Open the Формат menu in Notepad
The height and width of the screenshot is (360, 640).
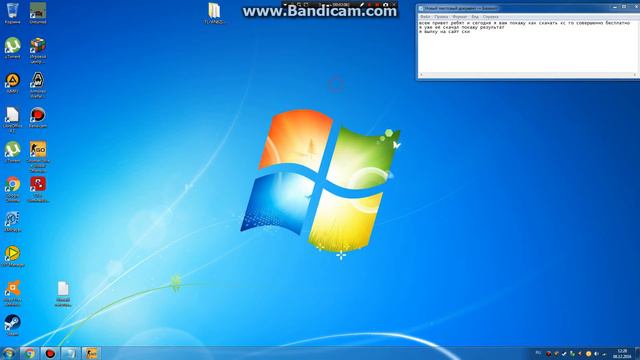(460, 17)
